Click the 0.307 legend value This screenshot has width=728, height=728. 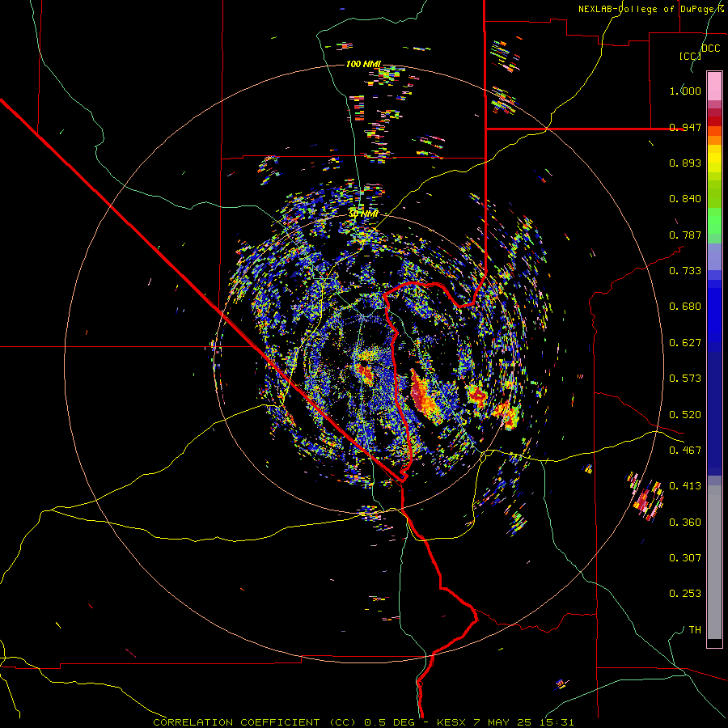(685, 558)
